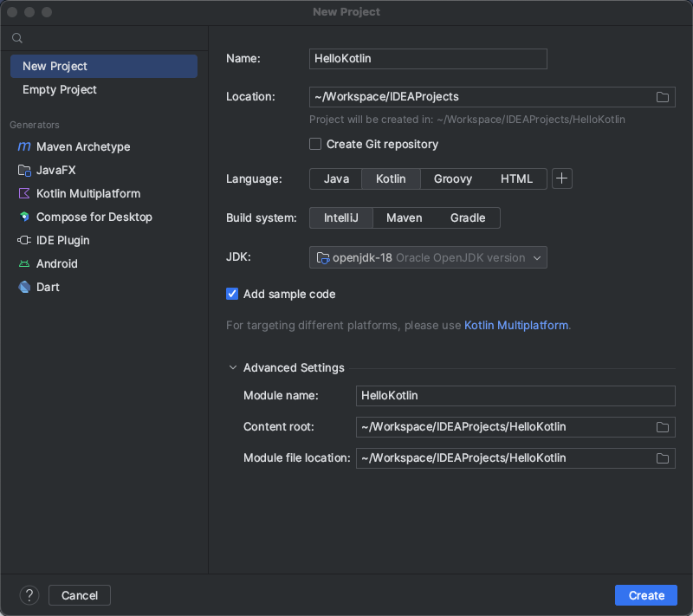Open the help question mark button

point(29,595)
